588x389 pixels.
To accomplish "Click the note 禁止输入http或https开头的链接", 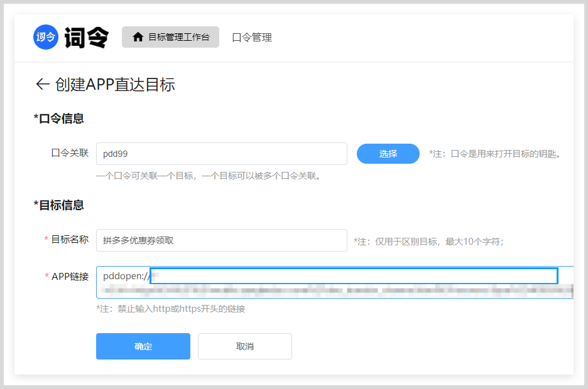I will point(171,309).
